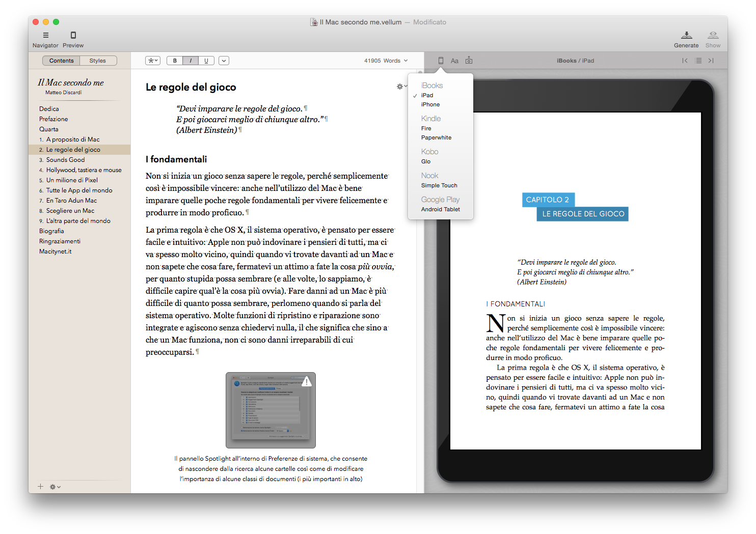Viewport: 756px width, 534px height.
Task: Click the send-to-device preview icon
Action: [x=469, y=61]
